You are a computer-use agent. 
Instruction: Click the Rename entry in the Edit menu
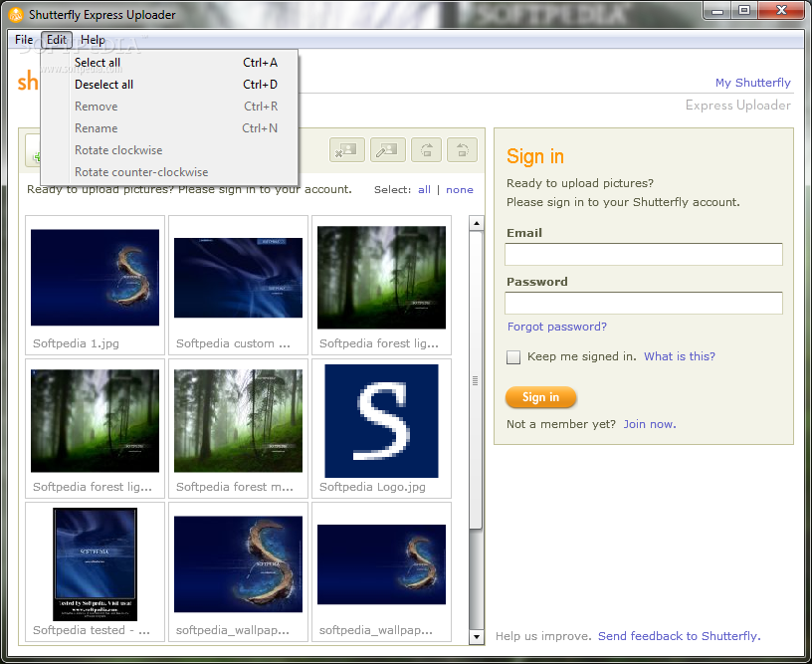pos(169,128)
